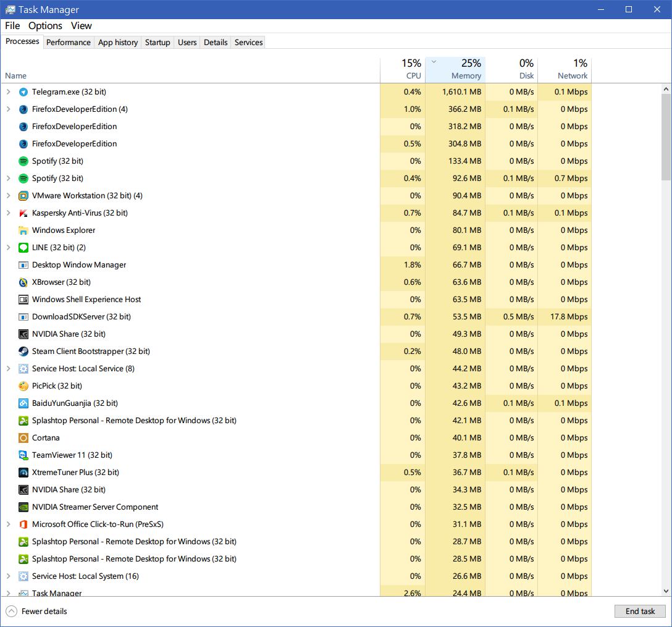Click the Steam Client Bootstrapper icon
This screenshot has width=672, height=627.
point(23,351)
